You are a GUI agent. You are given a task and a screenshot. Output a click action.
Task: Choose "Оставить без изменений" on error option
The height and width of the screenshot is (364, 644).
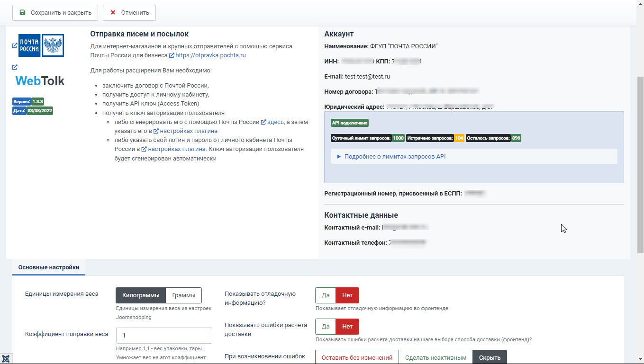357,357
